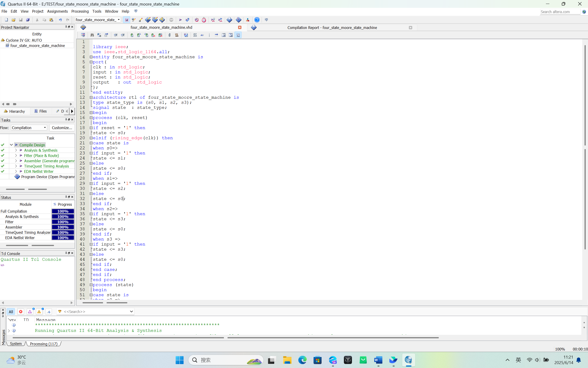Open the project entity selector dropdown
Image resolution: width=588 pixels, height=368 pixels.
coord(98,20)
